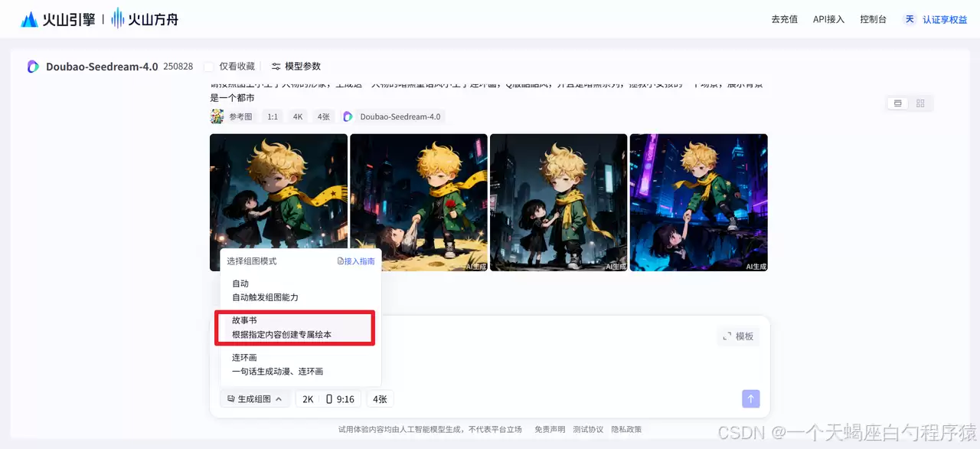Collapse the 生成组图 mode dropdown

point(255,399)
